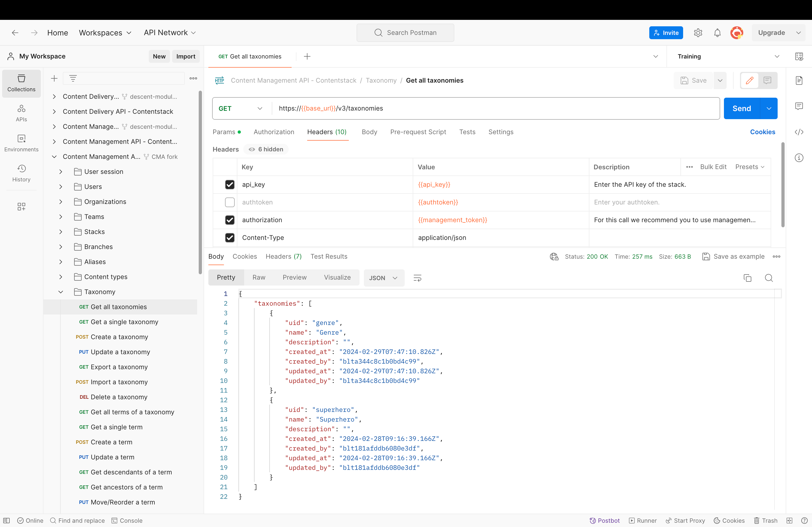Go back with the left arrow
Viewport: 812px width, 527px height.
tap(15, 33)
